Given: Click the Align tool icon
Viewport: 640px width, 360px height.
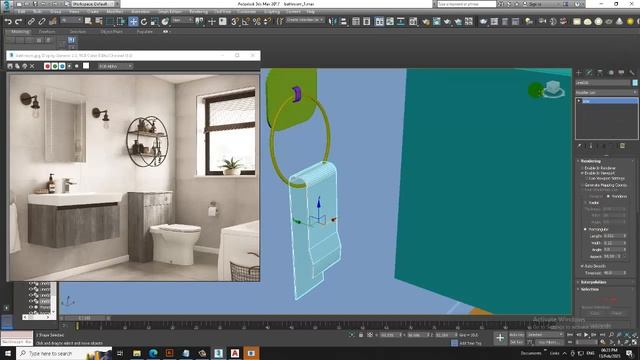Looking at the screenshot, I should point(344,21).
